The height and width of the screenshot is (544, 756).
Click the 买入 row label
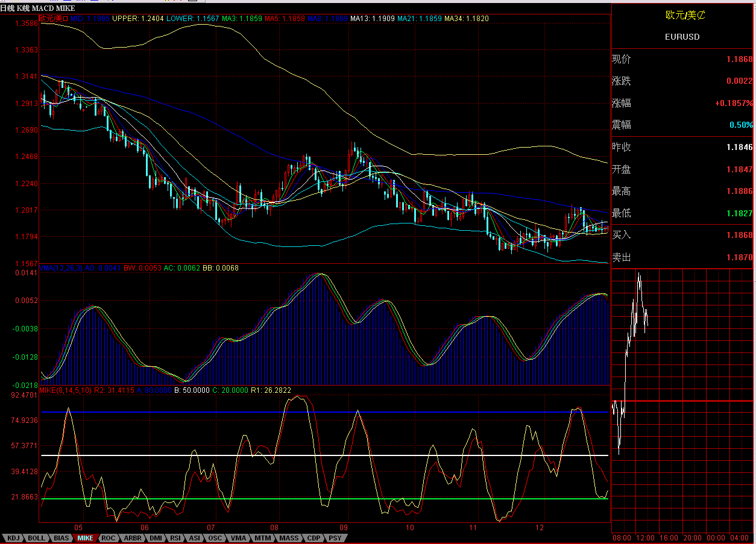coord(622,235)
